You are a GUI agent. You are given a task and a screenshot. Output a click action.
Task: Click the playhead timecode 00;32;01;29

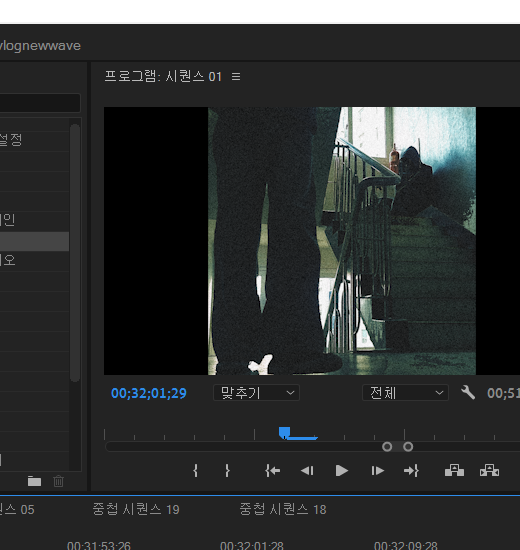coord(149,393)
